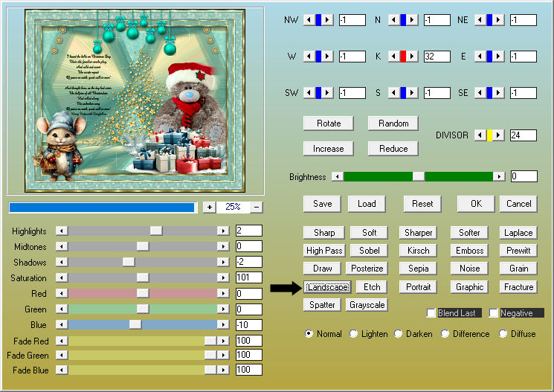Image resolution: width=554 pixels, height=392 pixels.
Task: Click the DIVISOR value field showing 24
Action: [x=524, y=135]
